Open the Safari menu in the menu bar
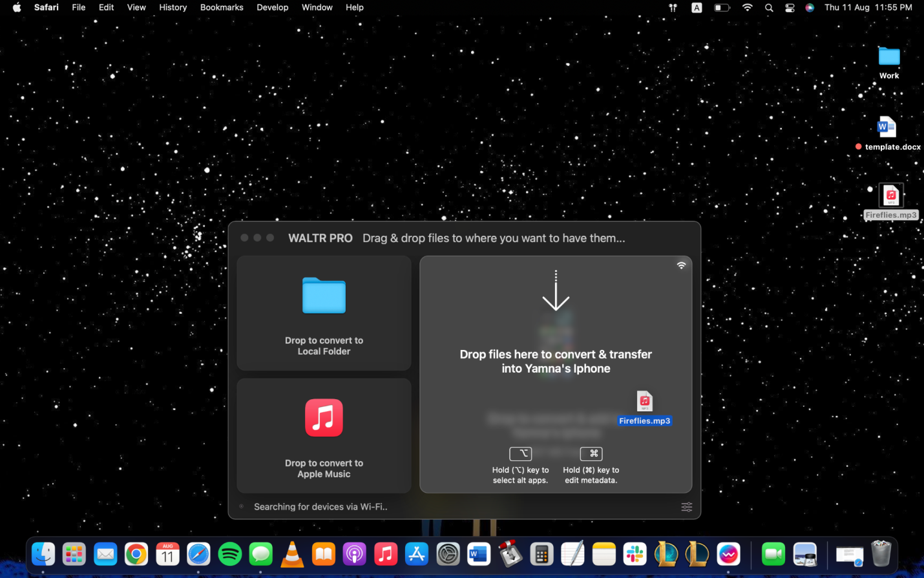Viewport: 924px width, 578px height. click(x=47, y=8)
